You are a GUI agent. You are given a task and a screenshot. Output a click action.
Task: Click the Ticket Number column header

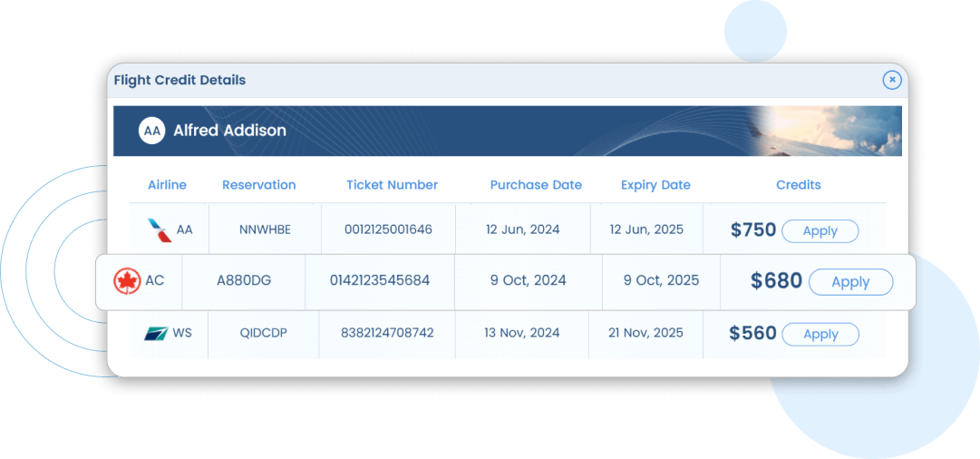coord(392,185)
